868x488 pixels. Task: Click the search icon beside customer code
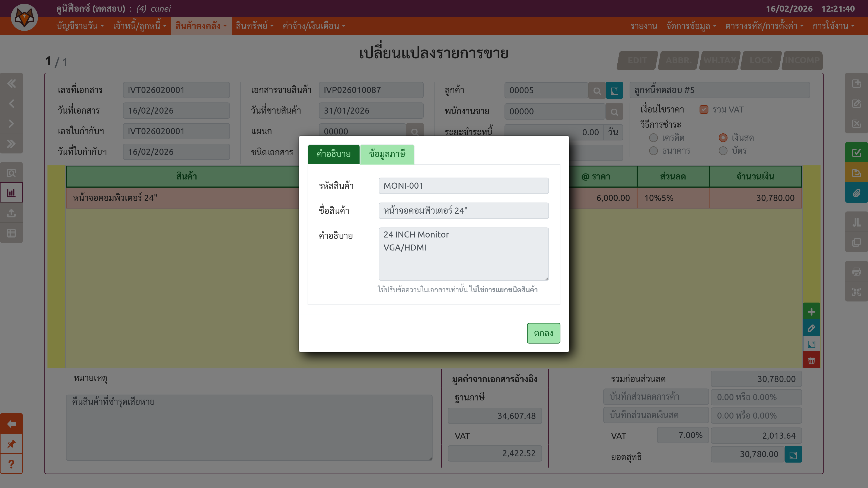tap(597, 91)
